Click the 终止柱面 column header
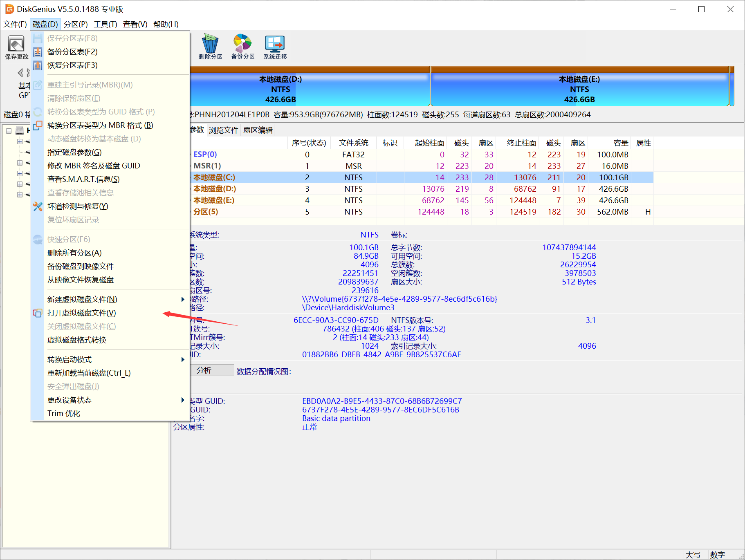The image size is (745, 560). click(518, 143)
